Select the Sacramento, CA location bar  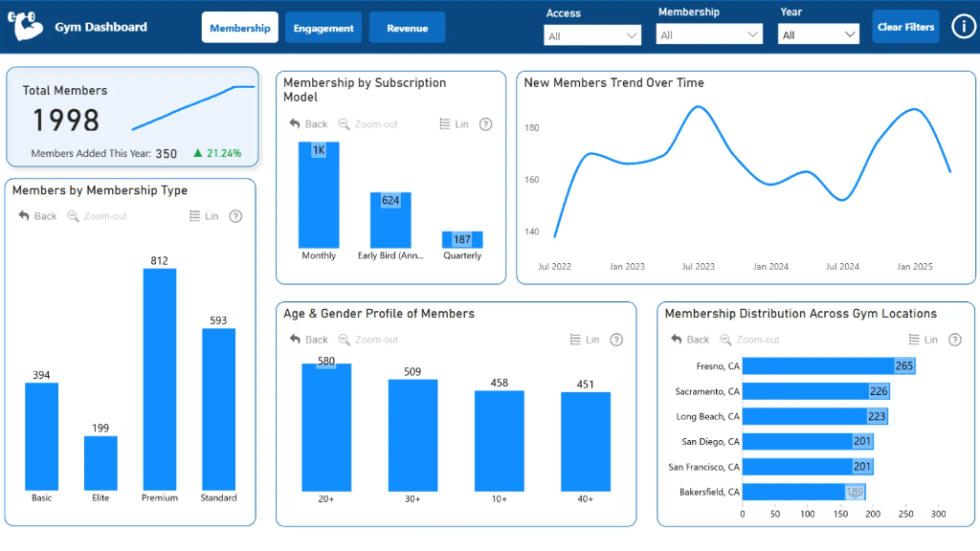pyautogui.click(x=816, y=391)
